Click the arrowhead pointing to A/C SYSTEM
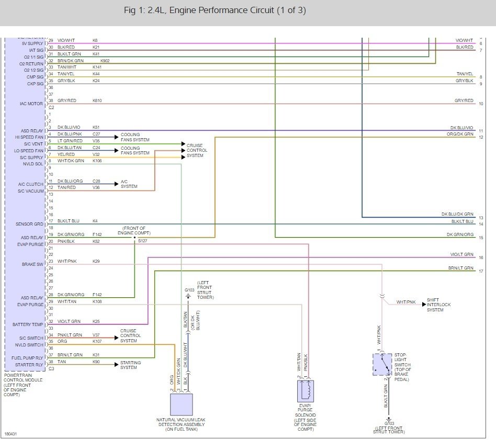 pos(116,184)
